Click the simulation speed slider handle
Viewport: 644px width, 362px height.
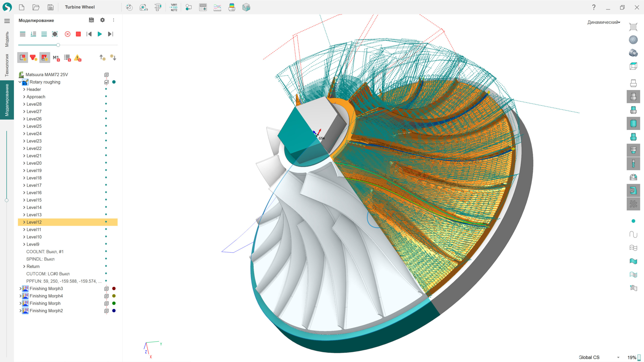click(x=58, y=45)
